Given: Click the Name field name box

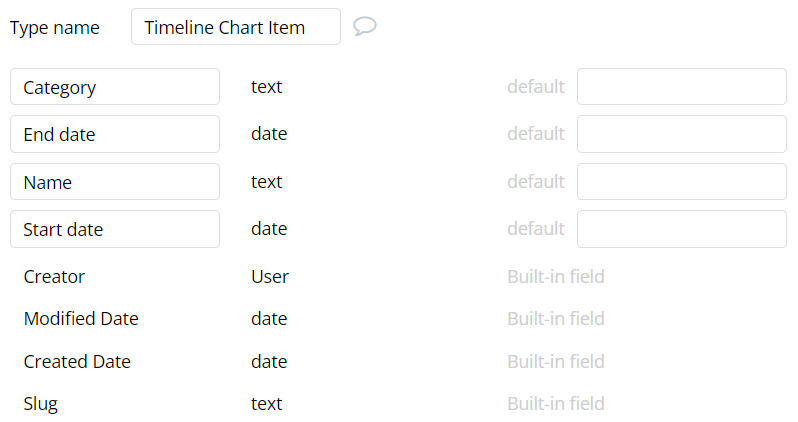Looking at the screenshot, I should pyautogui.click(x=115, y=182).
